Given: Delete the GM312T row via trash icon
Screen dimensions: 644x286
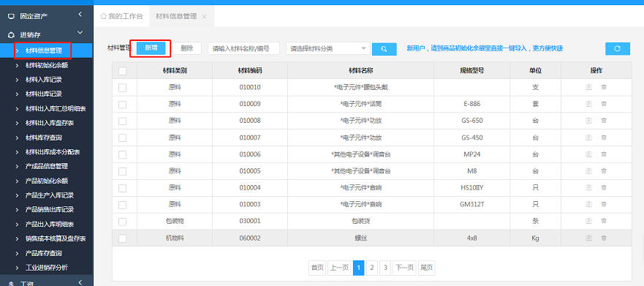Looking at the screenshot, I should [603, 204].
